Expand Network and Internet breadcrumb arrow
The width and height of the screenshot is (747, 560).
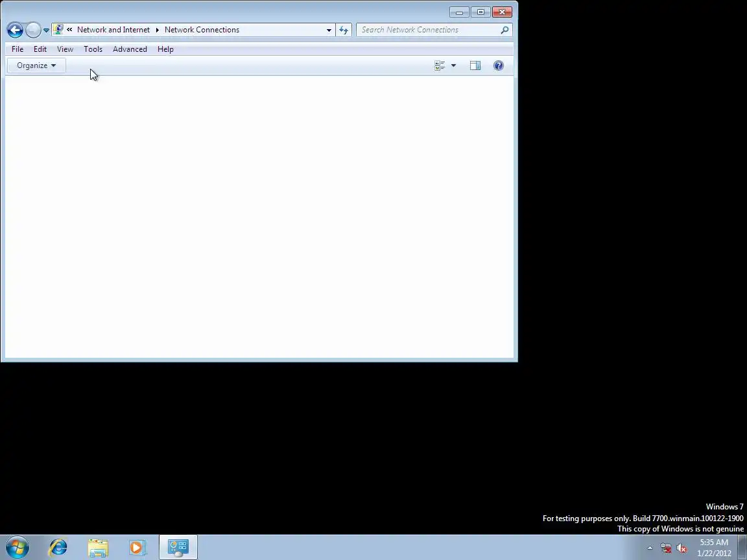[x=157, y=30]
